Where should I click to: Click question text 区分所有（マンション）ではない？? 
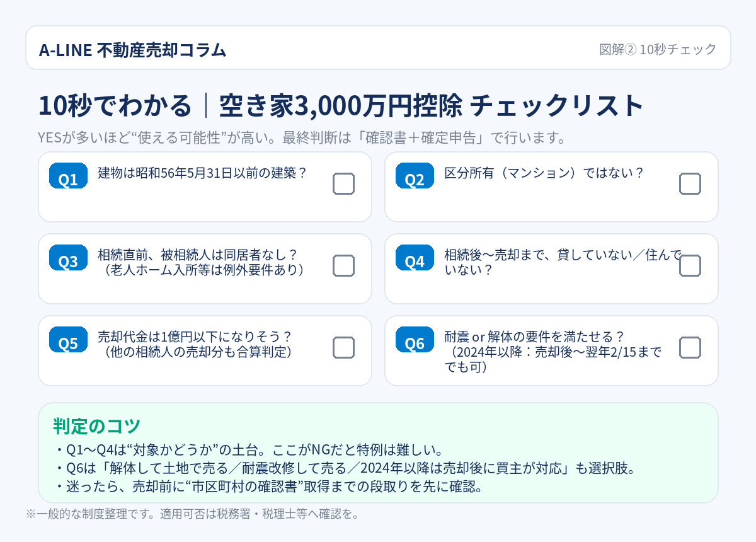(544, 173)
